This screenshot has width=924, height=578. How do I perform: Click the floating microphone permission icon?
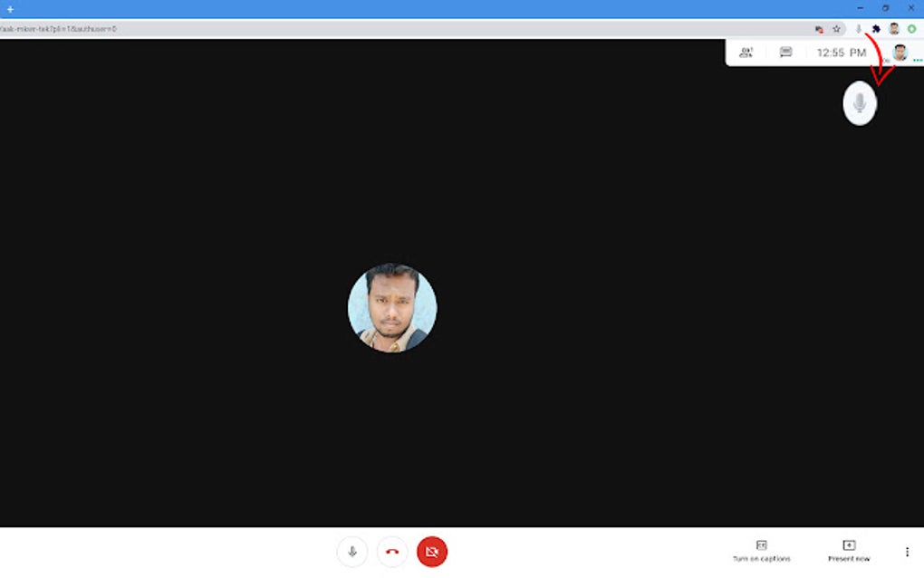point(858,102)
